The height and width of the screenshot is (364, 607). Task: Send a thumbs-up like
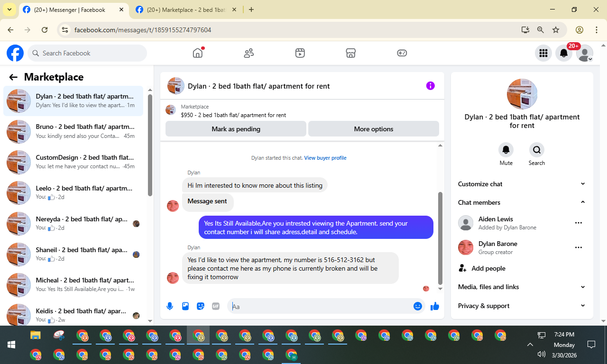click(x=435, y=306)
